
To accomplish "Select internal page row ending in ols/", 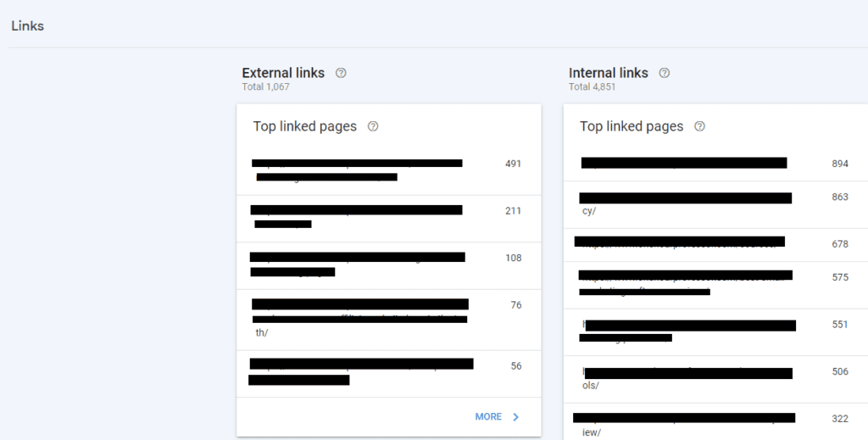I will (715, 379).
